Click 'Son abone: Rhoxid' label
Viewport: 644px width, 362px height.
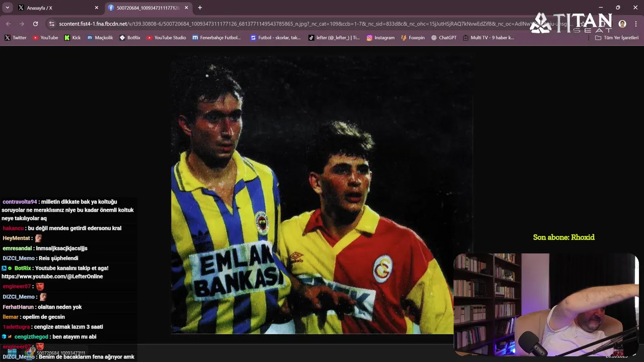[564, 237]
